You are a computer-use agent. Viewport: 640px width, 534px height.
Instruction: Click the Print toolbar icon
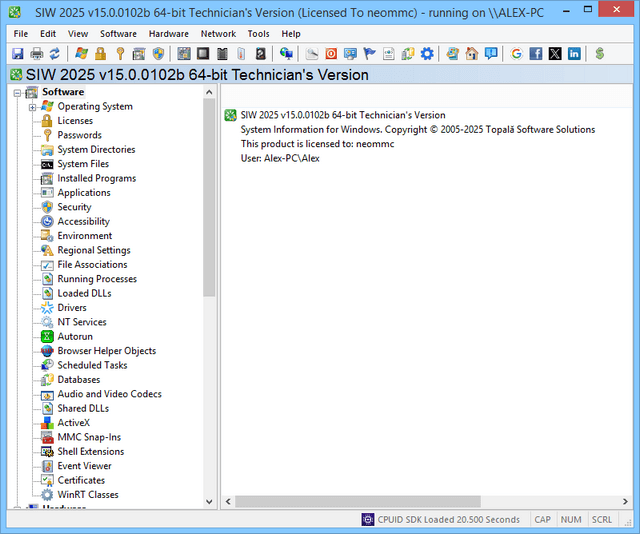pyautogui.click(x=36, y=53)
